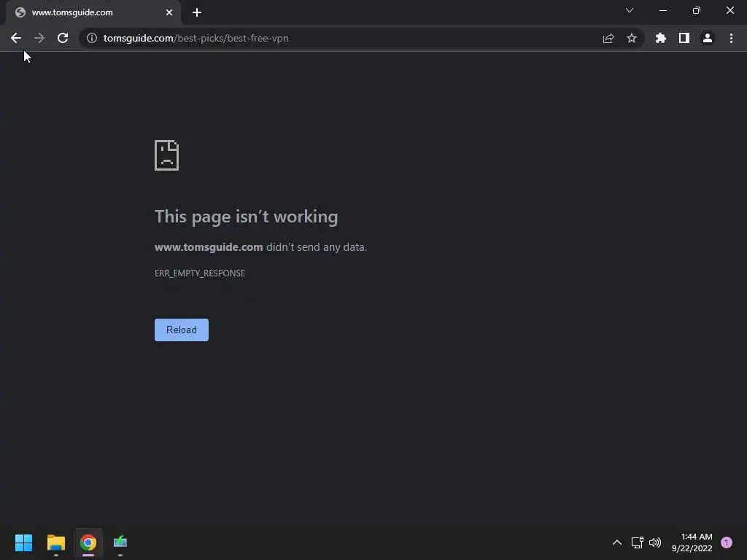The width and height of the screenshot is (747, 560).
Task: Share this page using the share icon
Action: point(608,38)
